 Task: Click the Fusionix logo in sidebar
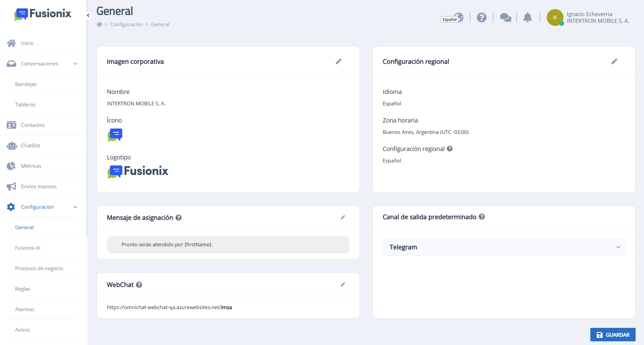tap(43, 14)
